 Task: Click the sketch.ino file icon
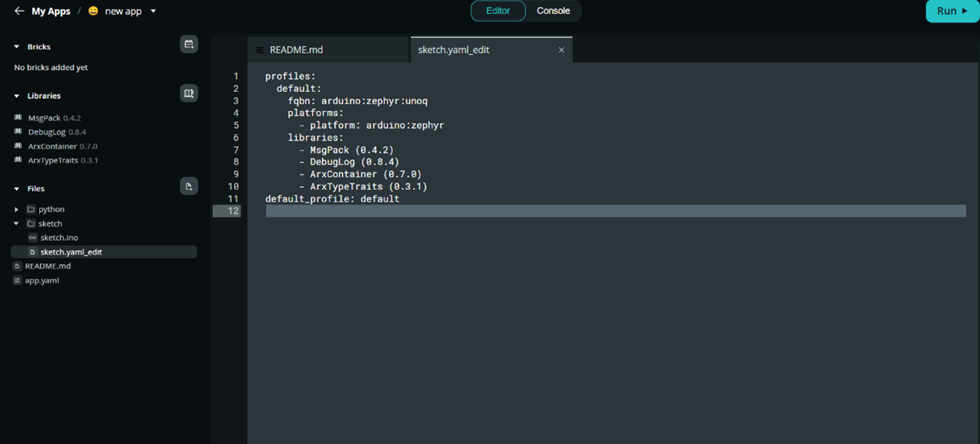(32, 238)
